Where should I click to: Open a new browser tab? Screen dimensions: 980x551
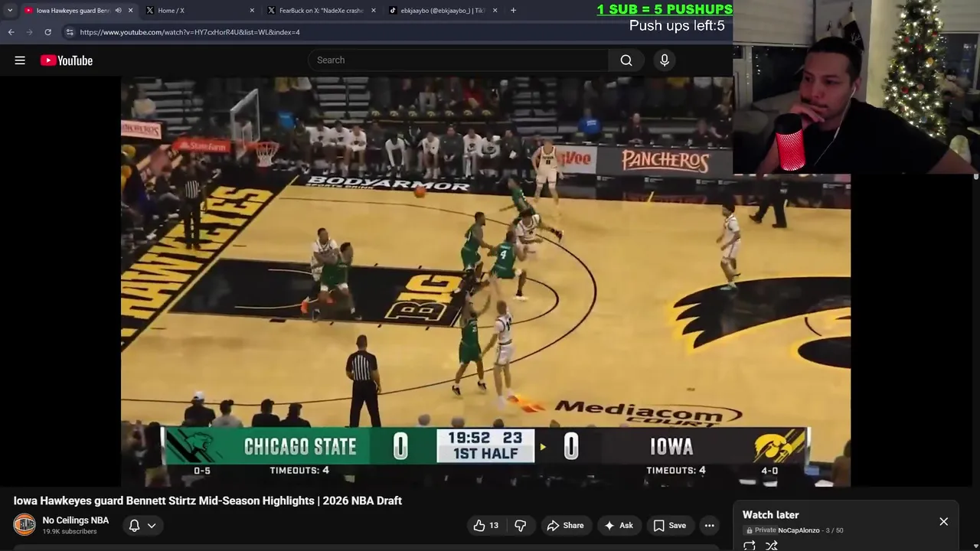tap(513, 11)
